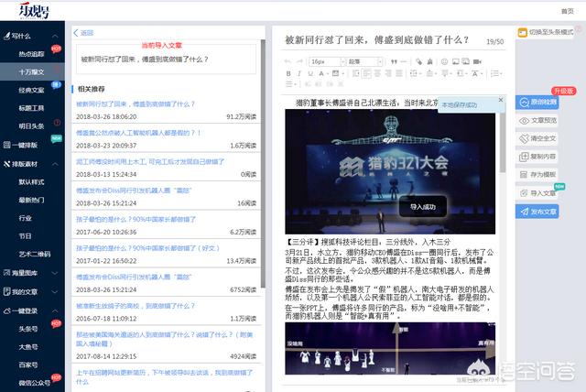
Task: Go back with the 返回 link
Action: 83,33
